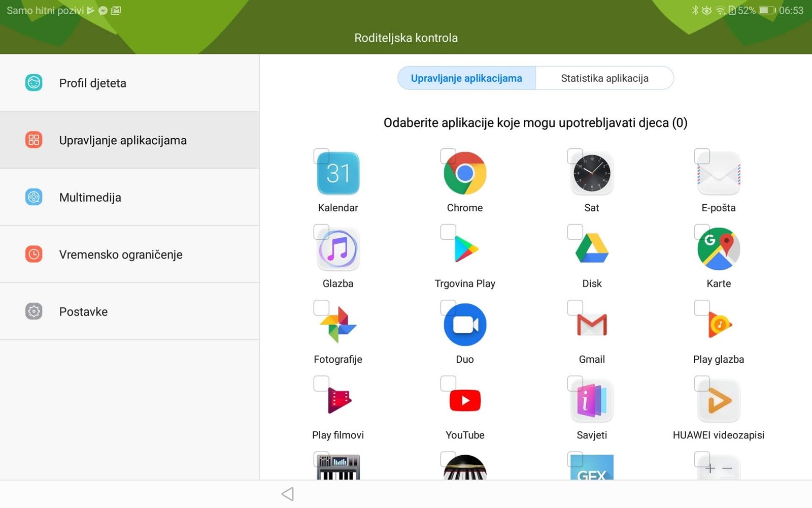Switch to Statistika aplikacija tab
Viewport: 812px width, 508px height.
coord(604,78)
